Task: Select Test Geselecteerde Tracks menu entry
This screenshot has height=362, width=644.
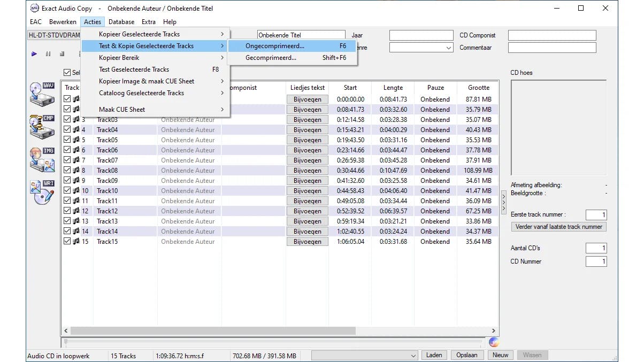Action: [155, 70]
